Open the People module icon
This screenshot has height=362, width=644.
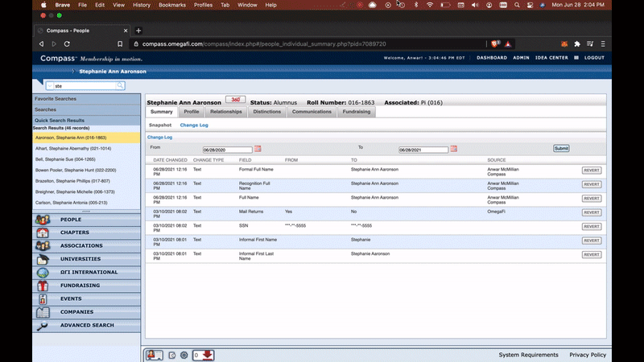43,220
